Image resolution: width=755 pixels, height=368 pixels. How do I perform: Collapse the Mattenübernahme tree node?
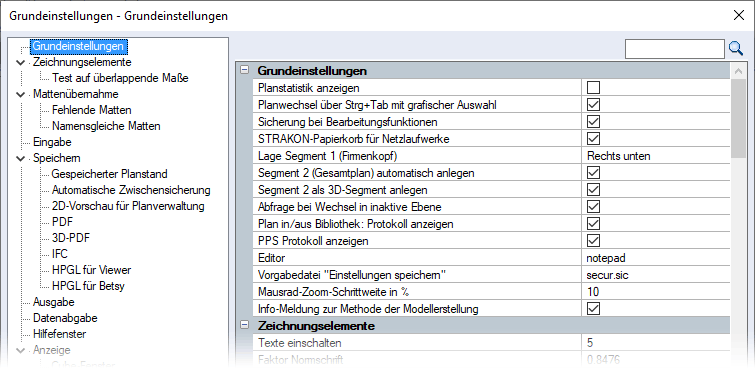(20, 94)
